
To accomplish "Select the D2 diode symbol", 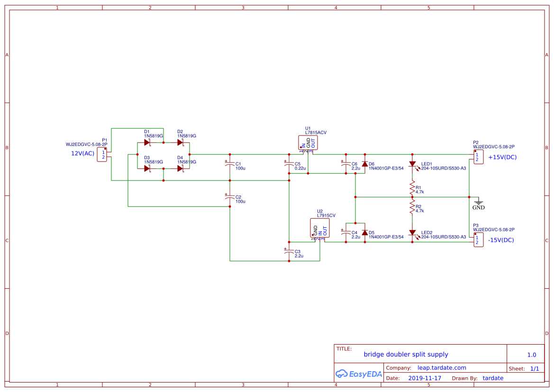I will (x=181, y=143).
